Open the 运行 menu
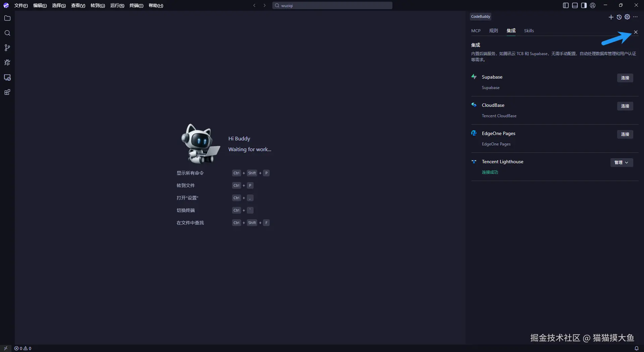Viewport: 644px width, 352px height. [x=117, y=5]
